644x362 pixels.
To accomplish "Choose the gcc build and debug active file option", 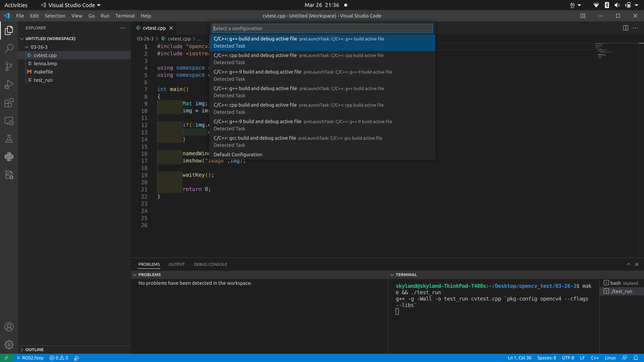I will tap(322, 141).
